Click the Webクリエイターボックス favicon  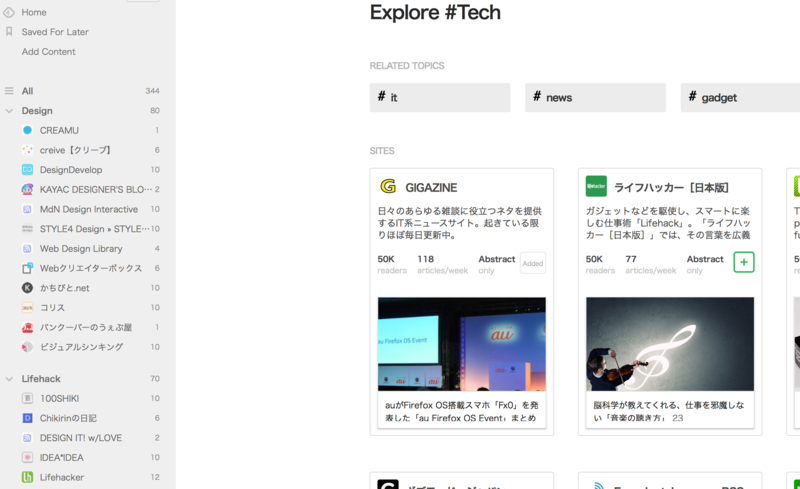(x=28, y=268)
